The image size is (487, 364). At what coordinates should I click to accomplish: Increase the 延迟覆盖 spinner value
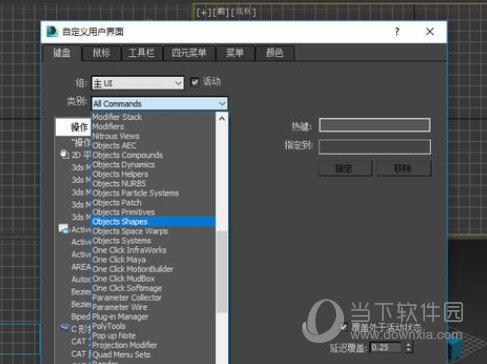point(409,345)
